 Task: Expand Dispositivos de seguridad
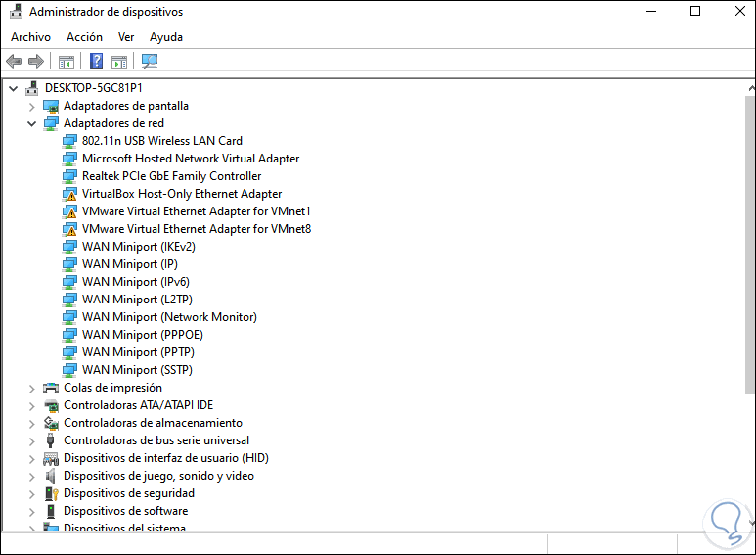click(x=32, y=494)
